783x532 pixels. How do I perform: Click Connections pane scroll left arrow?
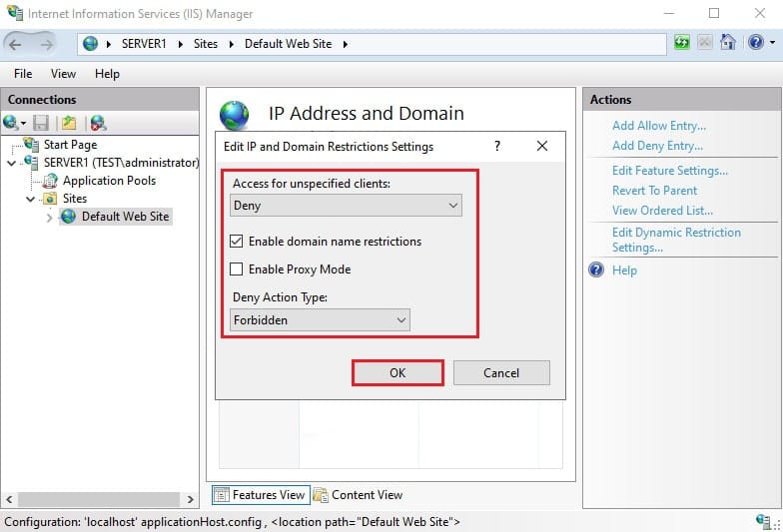point(9,499)
